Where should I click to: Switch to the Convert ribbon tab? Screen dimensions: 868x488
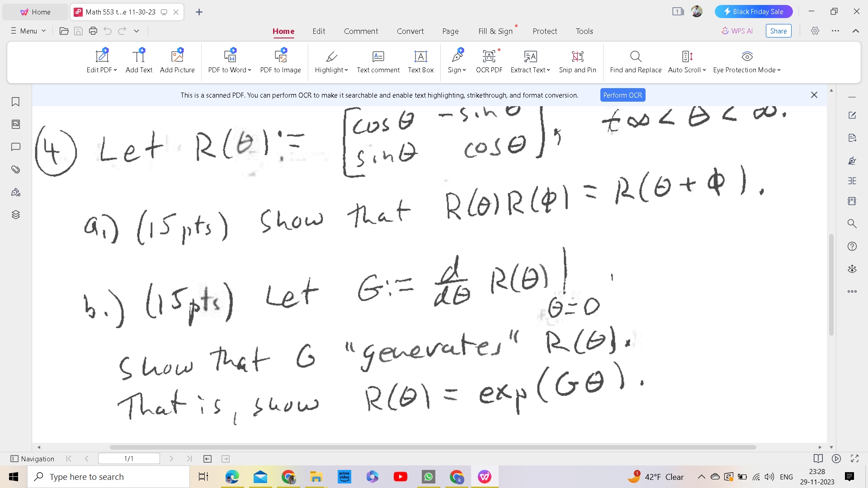410,31
